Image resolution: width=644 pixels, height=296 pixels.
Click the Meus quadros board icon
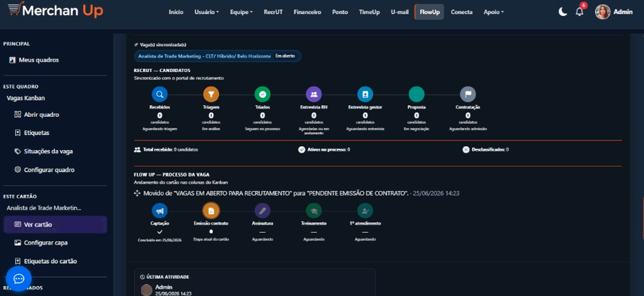(12, 60)
